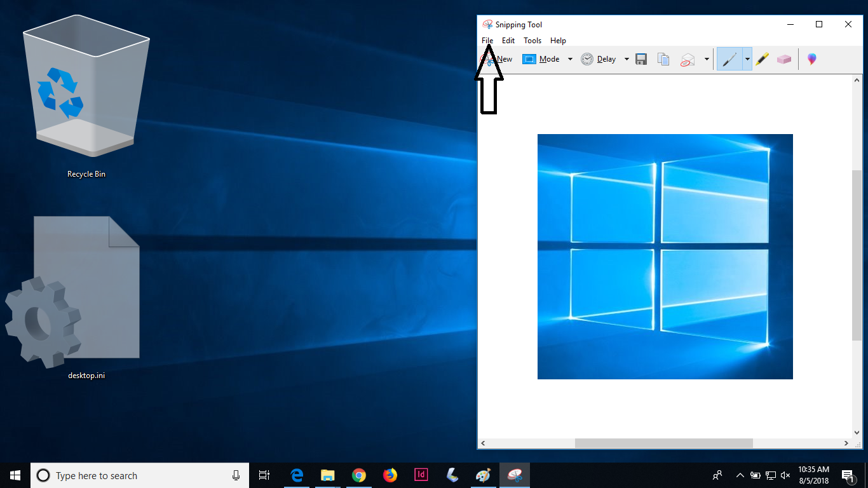Select the Pen tool
The height and width of the screenshot is (488, 868).
click(x=729, y=59)
